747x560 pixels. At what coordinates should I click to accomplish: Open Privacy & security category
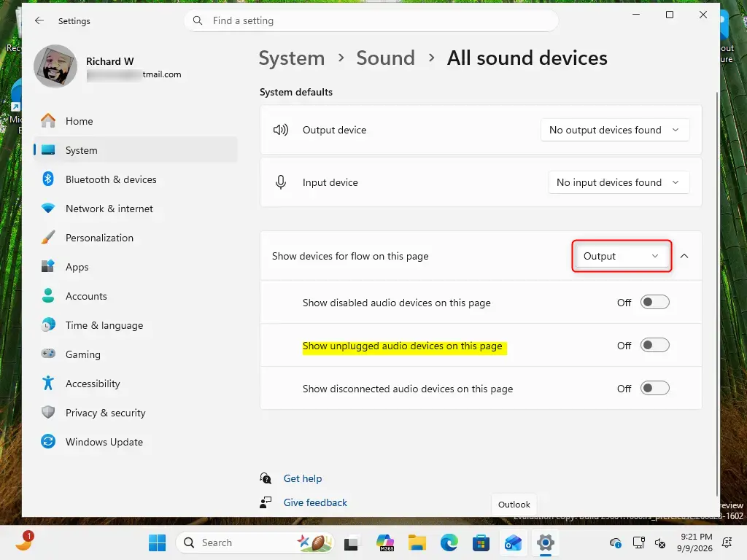pyautogui.click(x=135, y=412)
